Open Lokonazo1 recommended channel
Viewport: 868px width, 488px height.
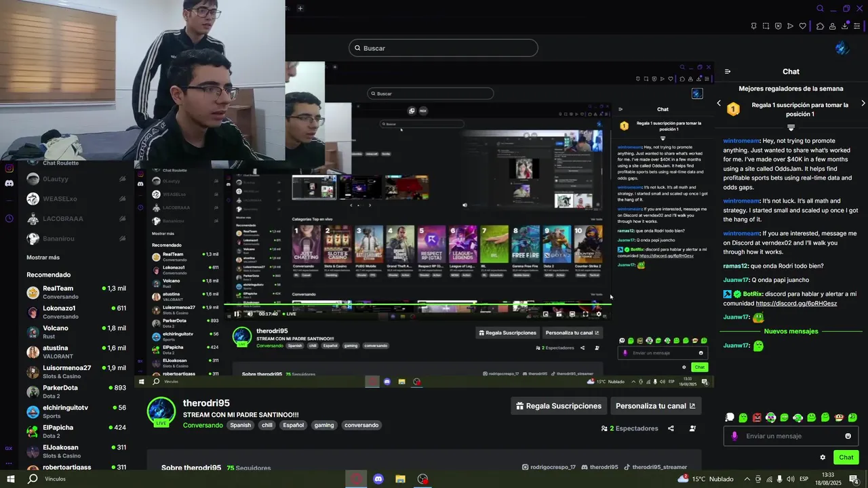(76, 312)
